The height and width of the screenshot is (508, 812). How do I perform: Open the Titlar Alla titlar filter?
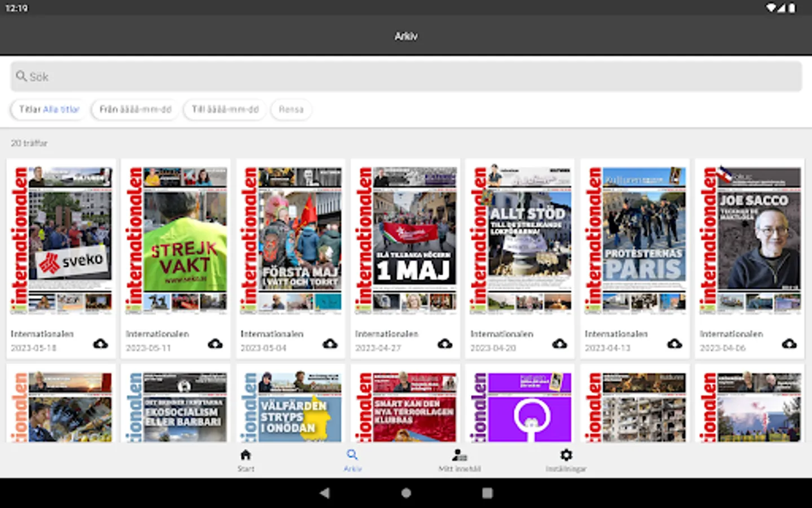(x=49, y=110)
